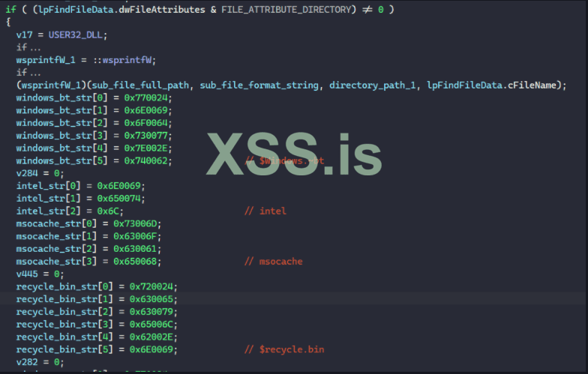Click value 0x630079 on recycle_bin_str[2] line
588x374 pixels.
[151, 312]
